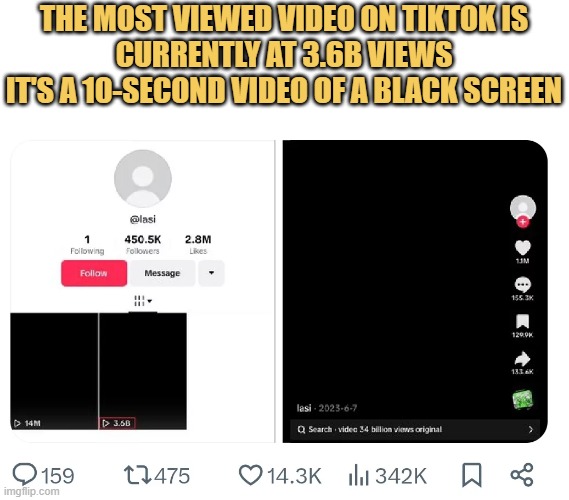Share the TikTok video arrow icon
The height and width of the screenshot is (500, 569).
pyautogui.click(x=523, y=358)
